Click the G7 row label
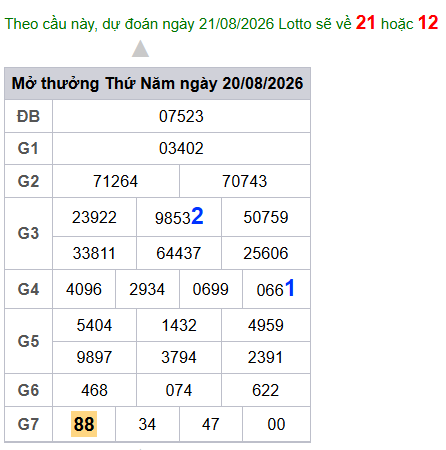 coord(28,424)
